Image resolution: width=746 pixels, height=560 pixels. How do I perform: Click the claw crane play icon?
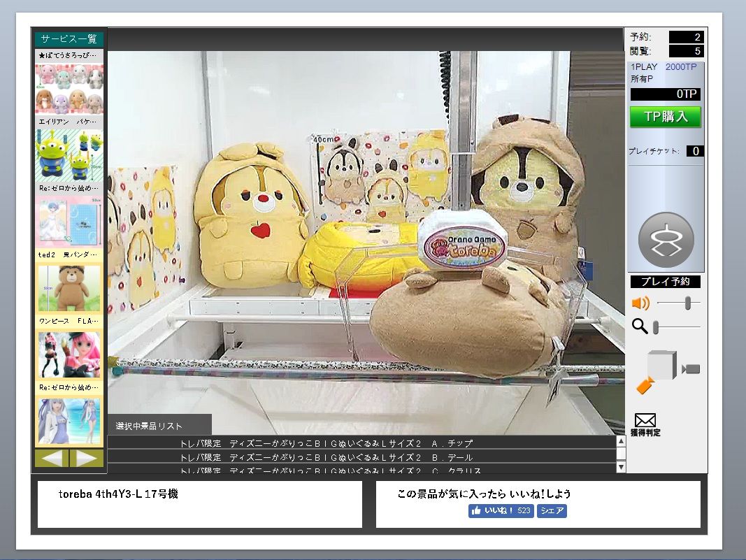[x=666, y=240]
